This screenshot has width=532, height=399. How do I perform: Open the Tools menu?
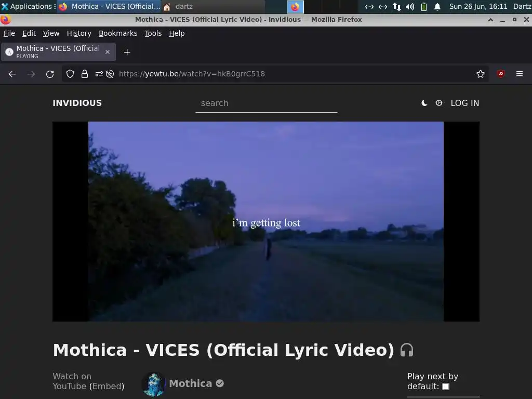point(153,33)
